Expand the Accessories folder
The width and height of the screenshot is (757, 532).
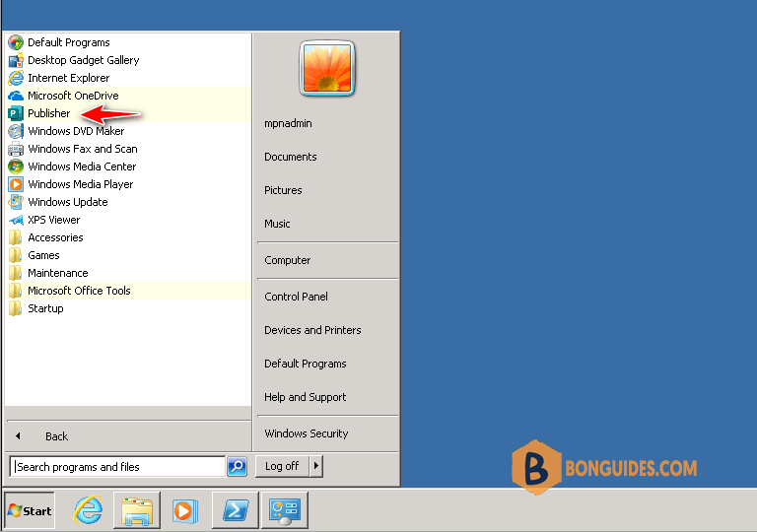pyautogui.click(x=128, y=237)
